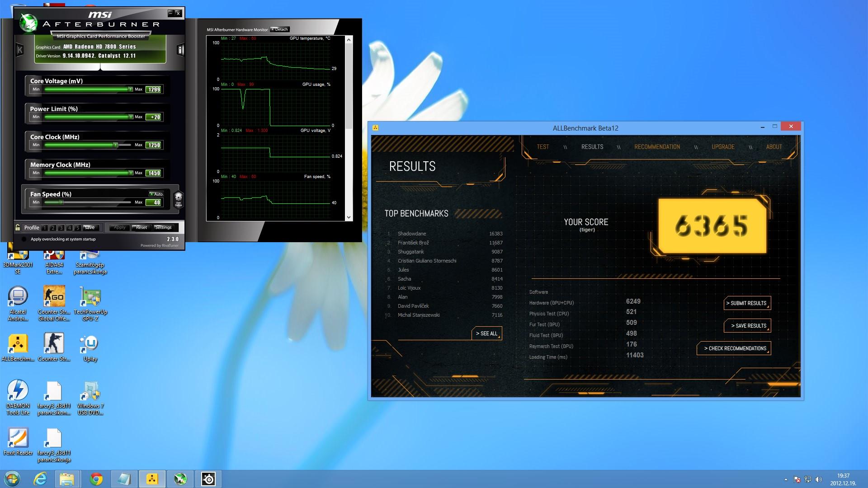Viewport: 868px width, 488px height.
Task: Open Counter-Strike Global Offensive shortcut
Action: [x=54, y=304]
